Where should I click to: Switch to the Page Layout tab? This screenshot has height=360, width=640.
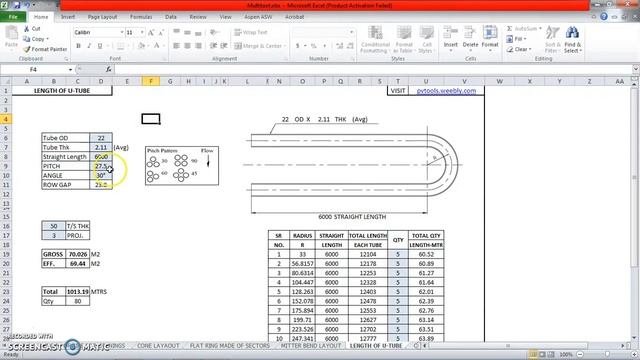click(102, 17)
